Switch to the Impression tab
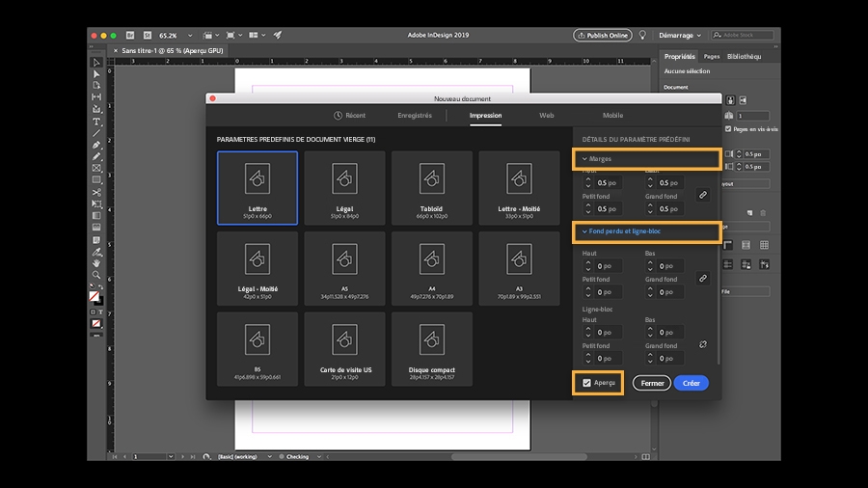Image resolution: width=868 pixels, height=488 pixels. pos(485,116)
